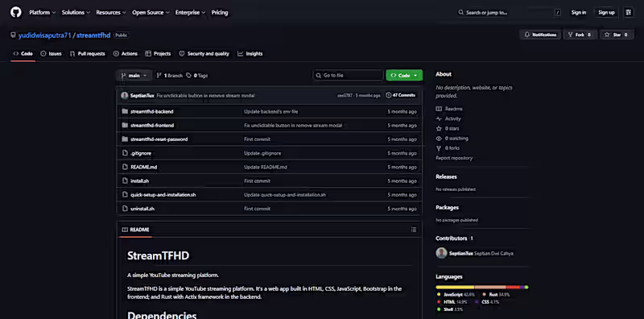Open the Pricing page
The image size is (644, 319).
(x=220, y=12)
